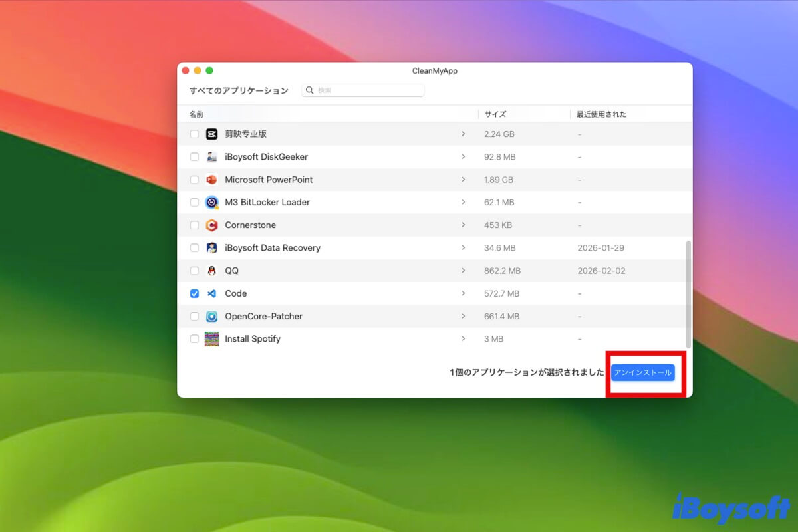
Task: Click the iBoysoft DiskGeeker app icon
Action: coord(213,157)
